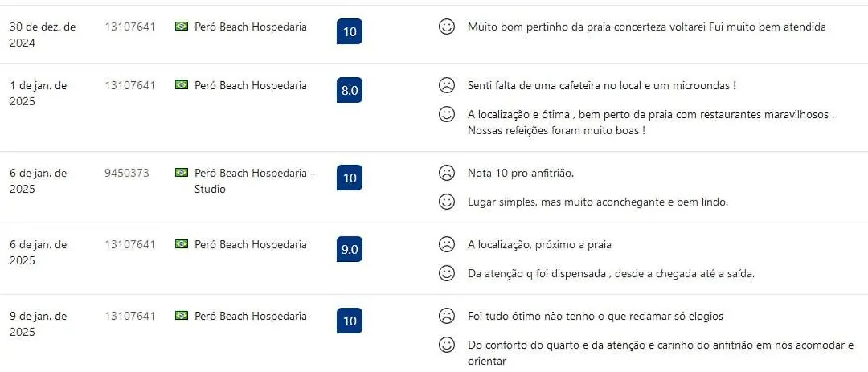Click the happy face icon beside Lugar simples comment
868x372 pixels.
click(446, 202)
